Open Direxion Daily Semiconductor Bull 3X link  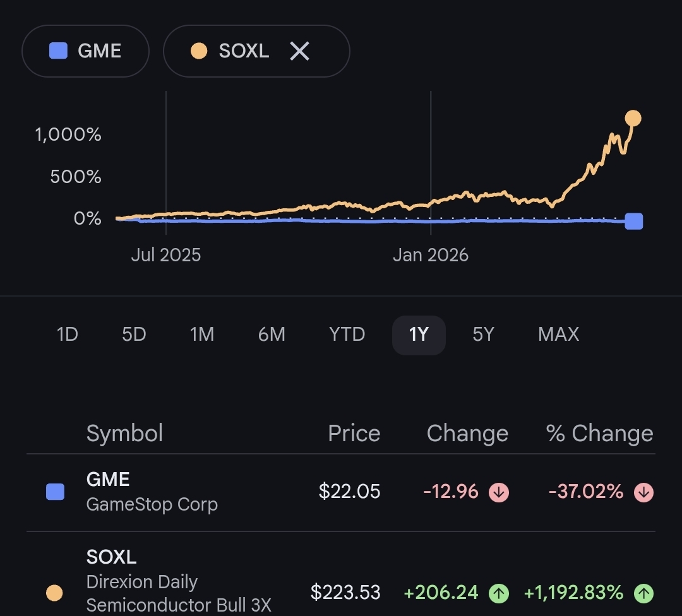coord(178,593)
